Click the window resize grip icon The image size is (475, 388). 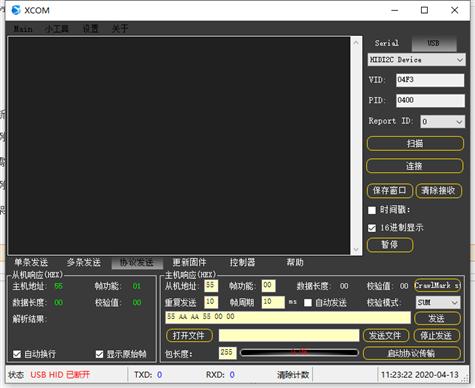click(465, 379)
